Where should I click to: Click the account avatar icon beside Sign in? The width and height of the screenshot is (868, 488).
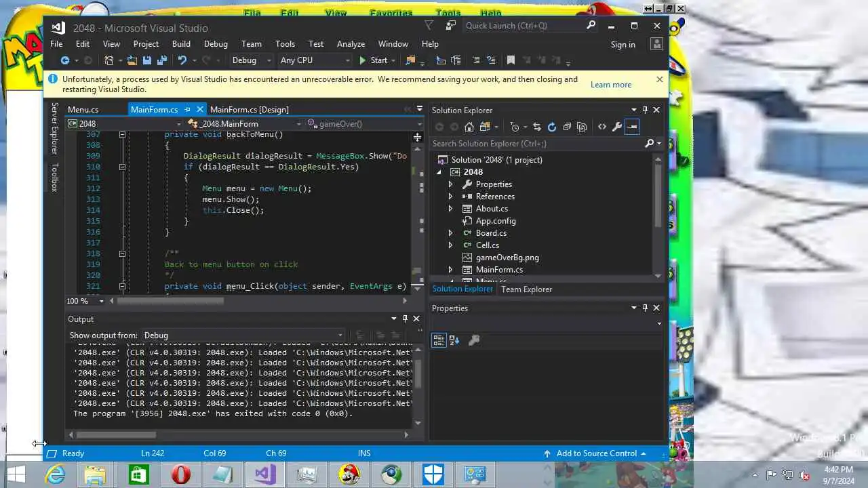point(656,44)
